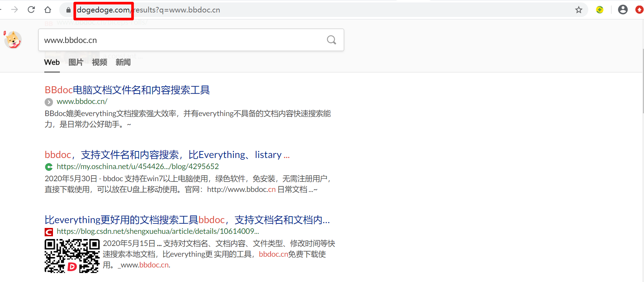Click the red update arrow icon
The height and width of the screenshot is (282, 644).
pos(640,10)
